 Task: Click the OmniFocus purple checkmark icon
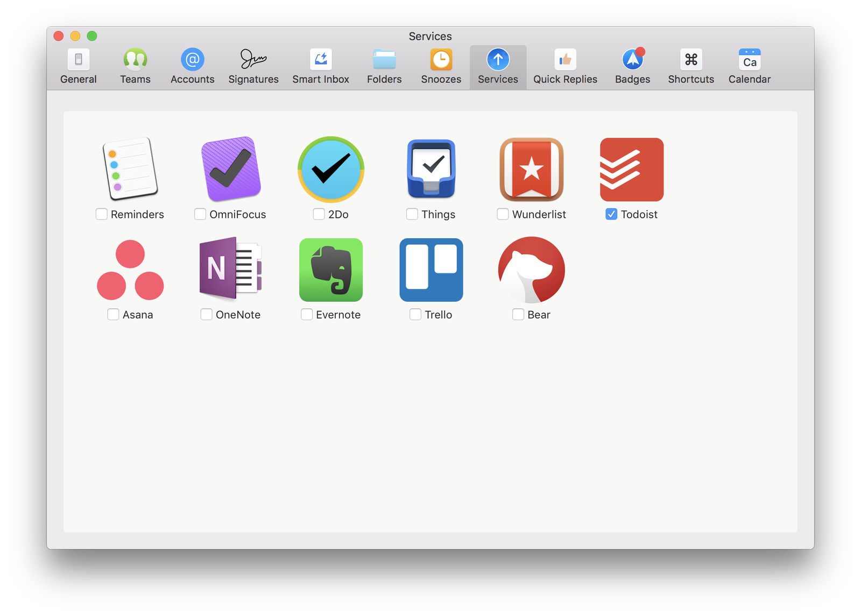click(x=231, y=169)
